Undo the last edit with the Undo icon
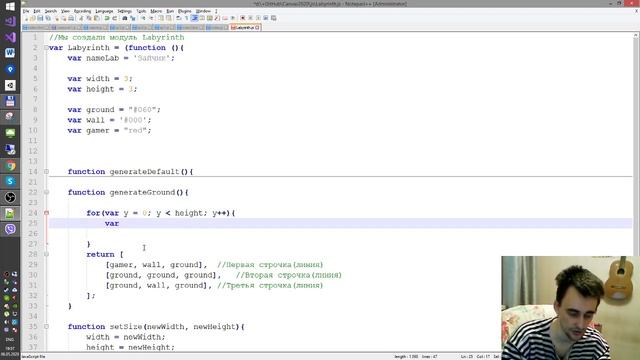This screenshot has height=360, width=640. [107, 18]
